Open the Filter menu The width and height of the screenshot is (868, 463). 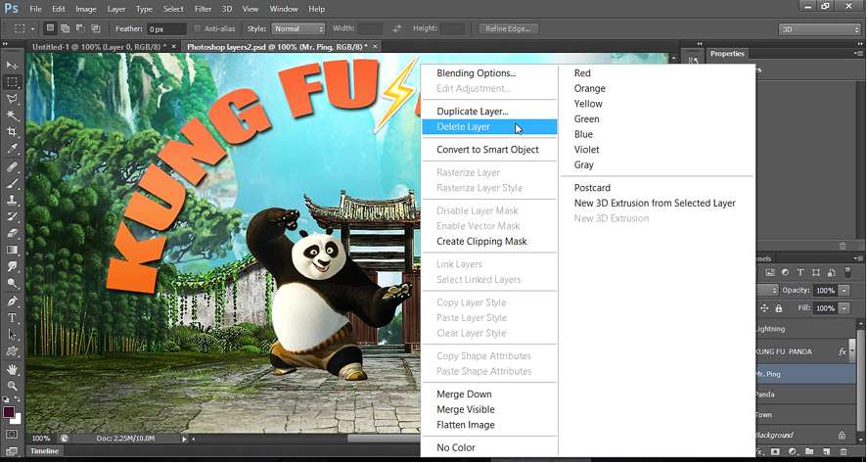click(204, 9)
